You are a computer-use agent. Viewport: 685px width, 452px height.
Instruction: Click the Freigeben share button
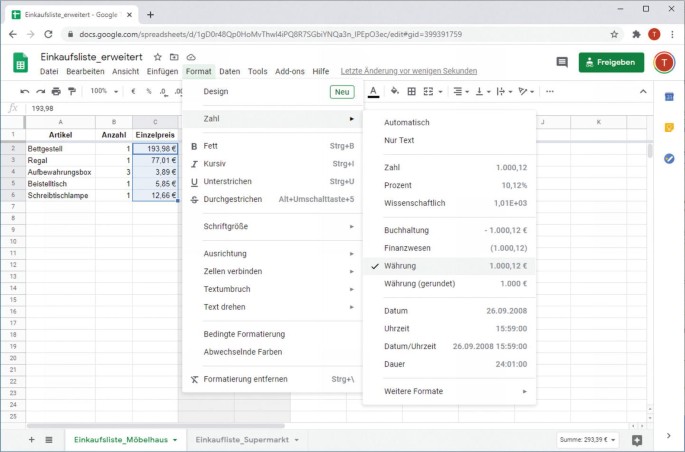point(611,62)
